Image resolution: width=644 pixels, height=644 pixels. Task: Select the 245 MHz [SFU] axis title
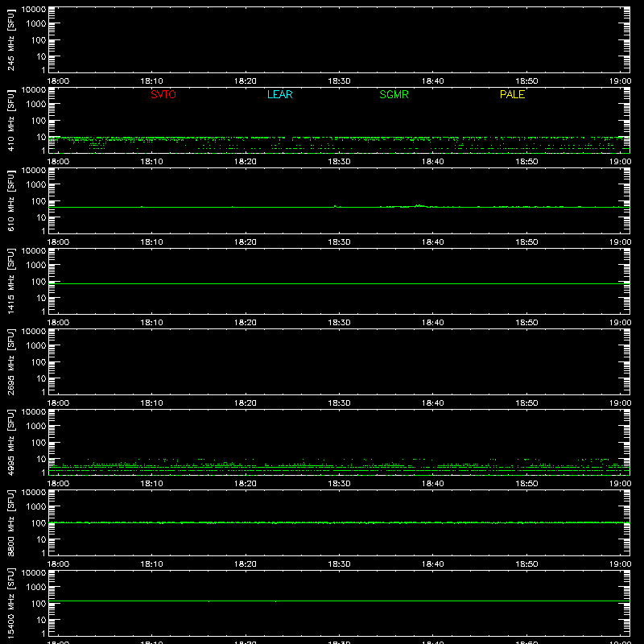coord(11,39)
